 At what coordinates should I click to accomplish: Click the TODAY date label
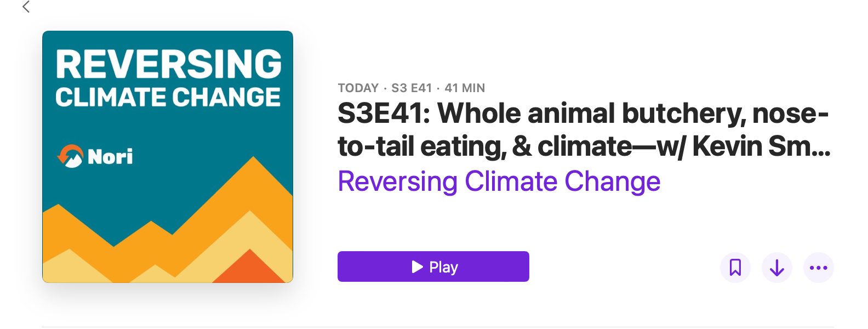tap(358, 88)
